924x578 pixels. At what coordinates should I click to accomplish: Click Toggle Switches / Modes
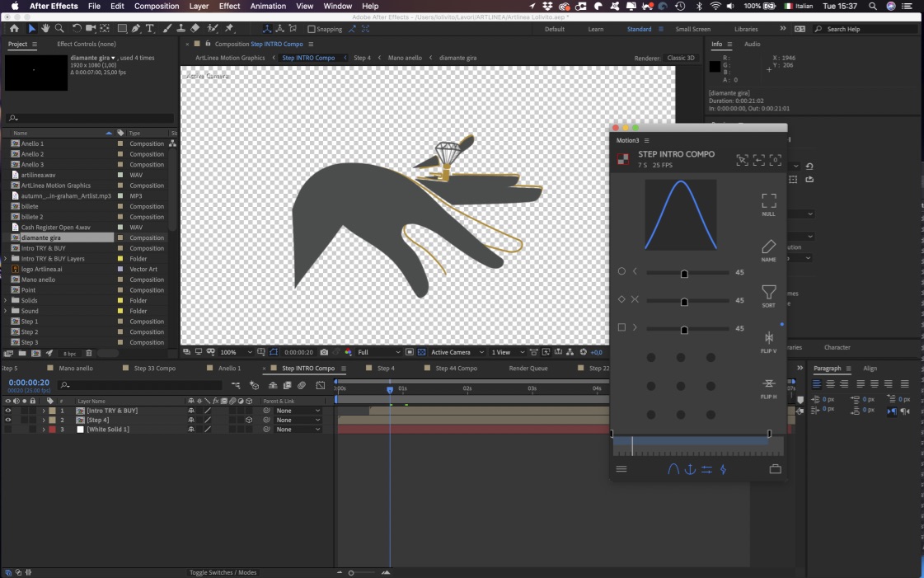[x=223, y=572]
